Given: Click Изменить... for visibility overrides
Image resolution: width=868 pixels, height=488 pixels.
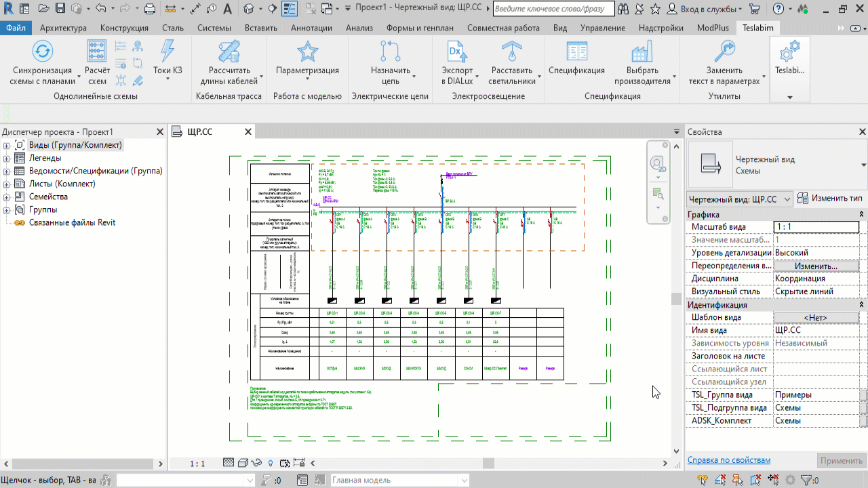Looking at the screenshot, I should click(816, 266).
